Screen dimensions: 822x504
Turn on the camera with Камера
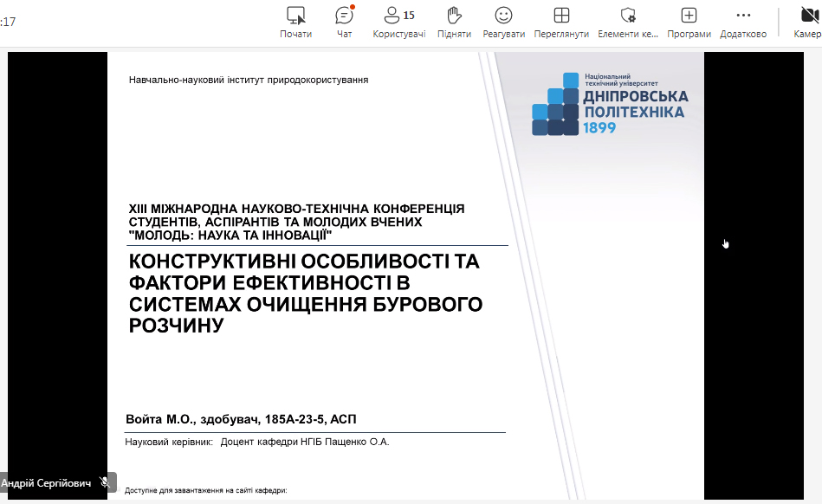coord(809,16)
